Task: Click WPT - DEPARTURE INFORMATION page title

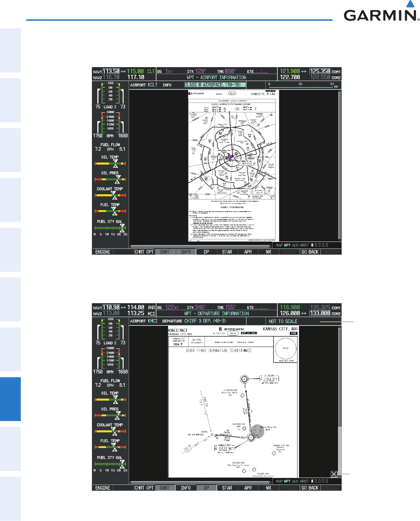Action: (x=217, y=314)
